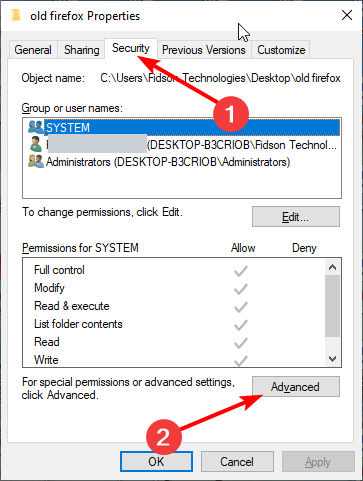
Task: Click the Read & execute allow checkmark
Action: 241,307
